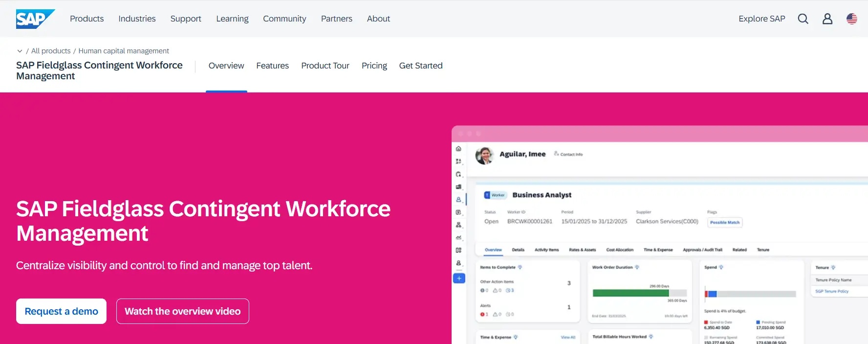Click View All in Time & Expense card

pos(568,337)
